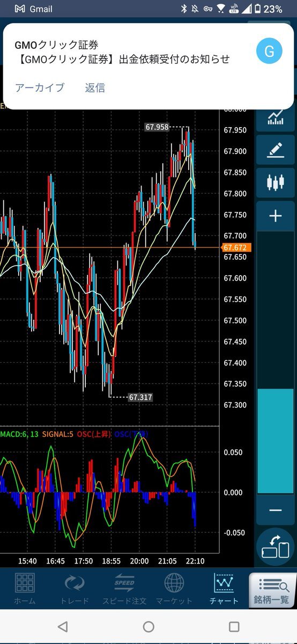The width and height of the screenshot is (297, 644).
Task: Tap the 67.300 price axis label
Action: (235, 405)
